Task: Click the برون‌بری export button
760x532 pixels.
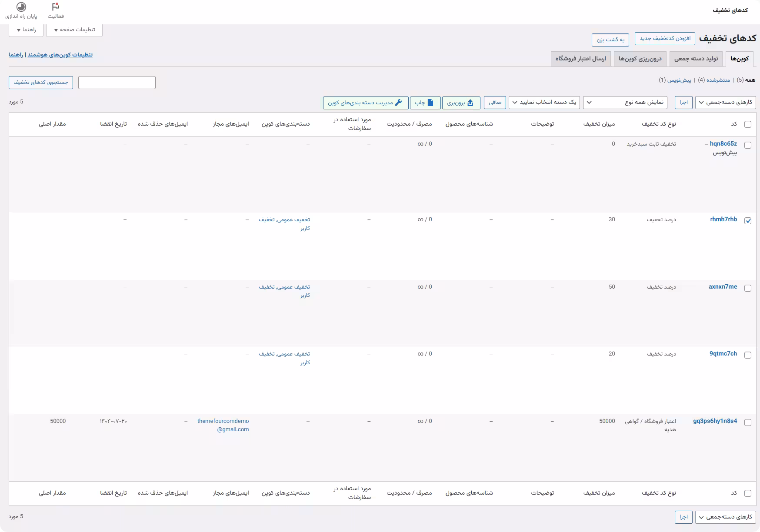Action: coord(461,103)
